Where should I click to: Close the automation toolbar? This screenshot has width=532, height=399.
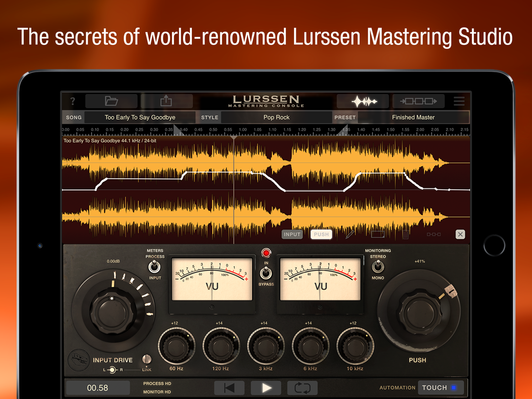(x=460, y=234)
